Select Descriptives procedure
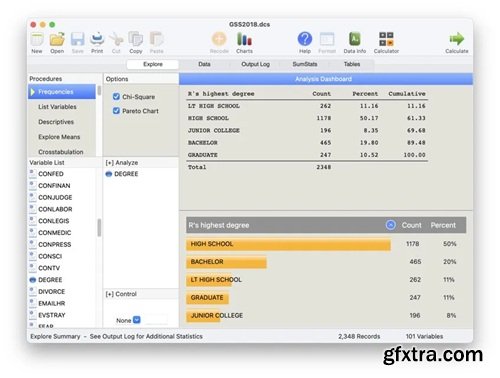The image size is (500, 378). click(x=56, y=122)
